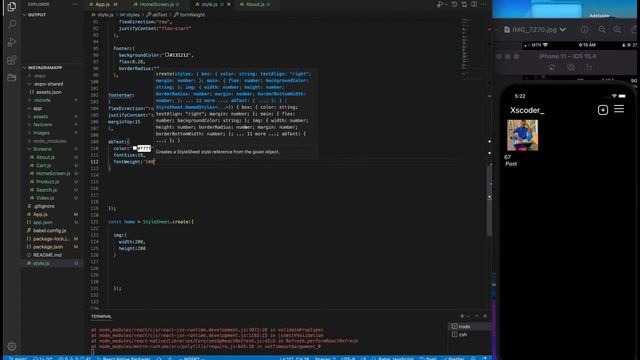The height and width of the screenshot is (360, 640).
Task: Open Manage gear at activity bar bottom
Action: (12, 346)
